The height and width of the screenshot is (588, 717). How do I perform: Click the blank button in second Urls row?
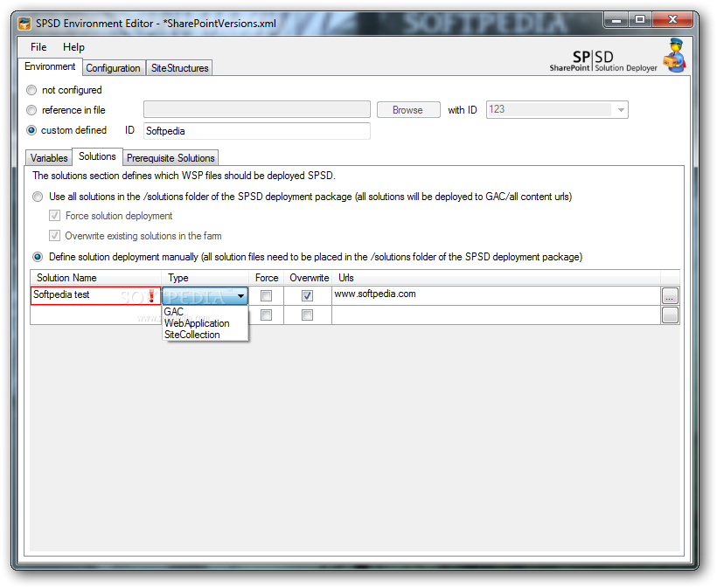pyautogui.click(x=670, y=315)
